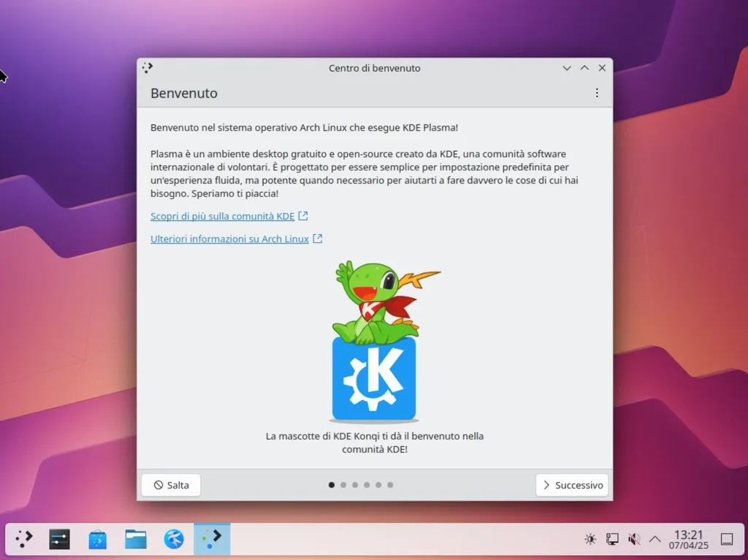Launch Konqueror from the taskbar
This screenshot has width=748, height=560.
click(x=173, y=539)
